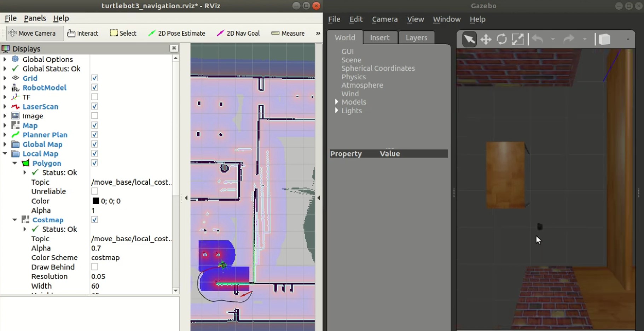
Task: Click the Select tool button in RViz
Action: click(123, 33)
